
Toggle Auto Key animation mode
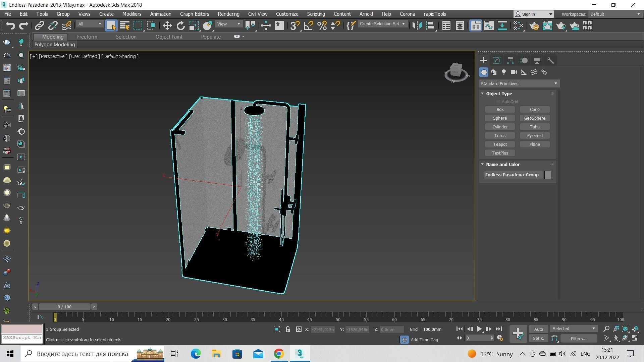tap(538, 329)
